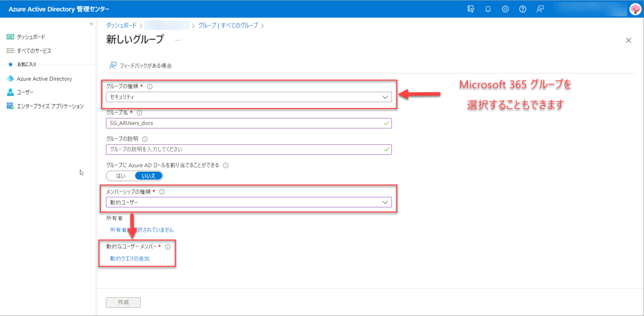Click the グループ | すべてのグループ breadcrumb
The width and height of the screenshot is (644, 316).
click(x=228, y=25)
